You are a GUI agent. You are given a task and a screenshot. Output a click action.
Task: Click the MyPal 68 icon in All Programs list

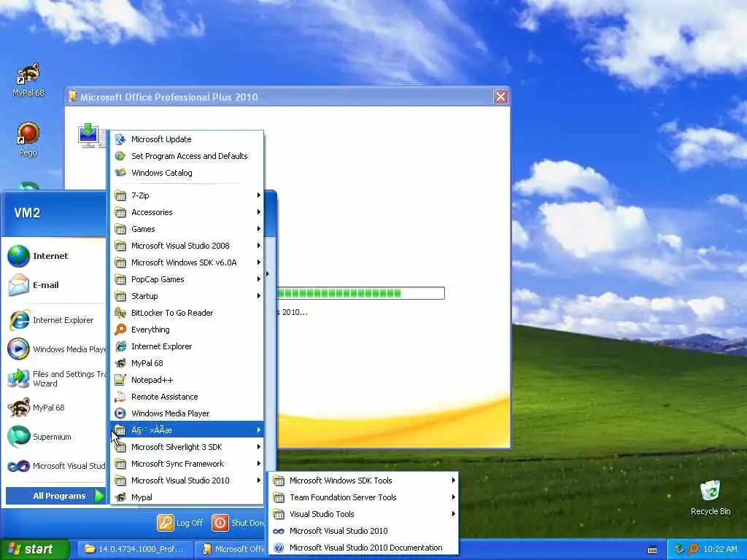coord(120,363)
